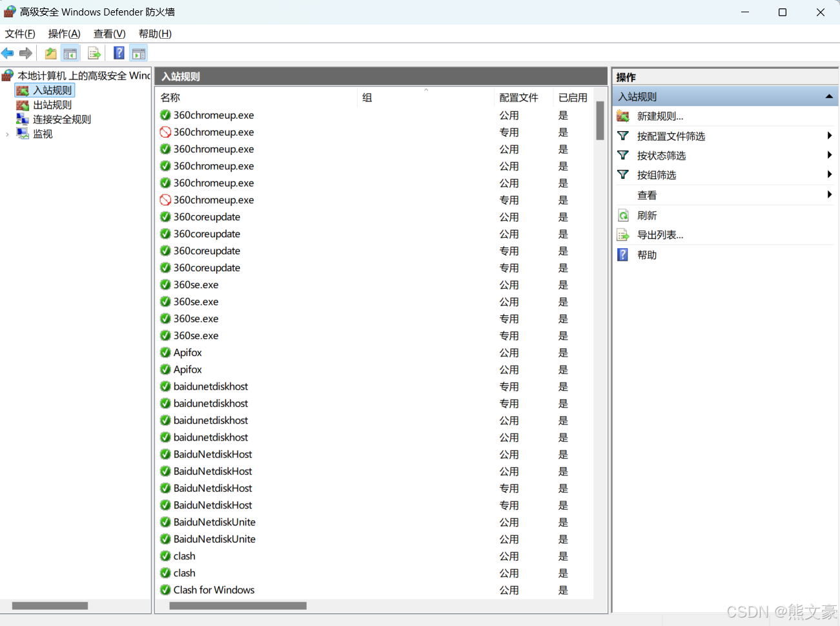Screen dimensions: 840x626
Task: Open the 查看(V) menu
Action: point(109,34)
